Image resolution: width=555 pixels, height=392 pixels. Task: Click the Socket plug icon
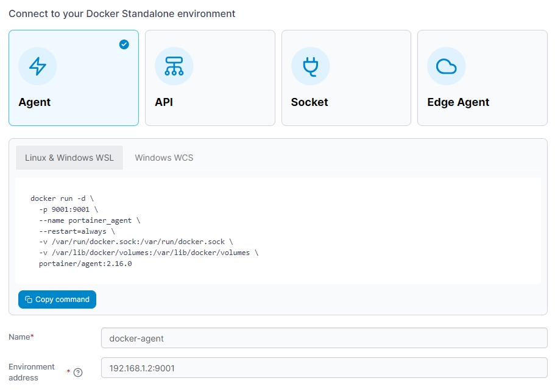(310, 66)
